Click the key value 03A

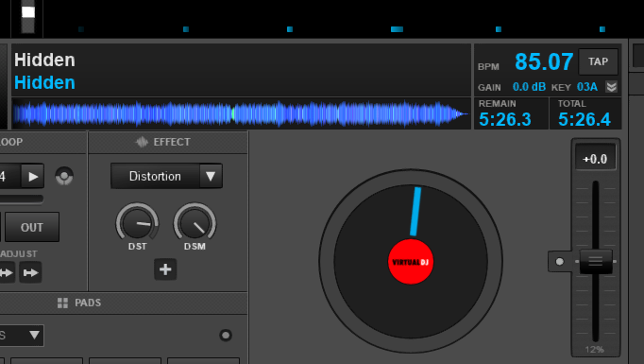587,87
